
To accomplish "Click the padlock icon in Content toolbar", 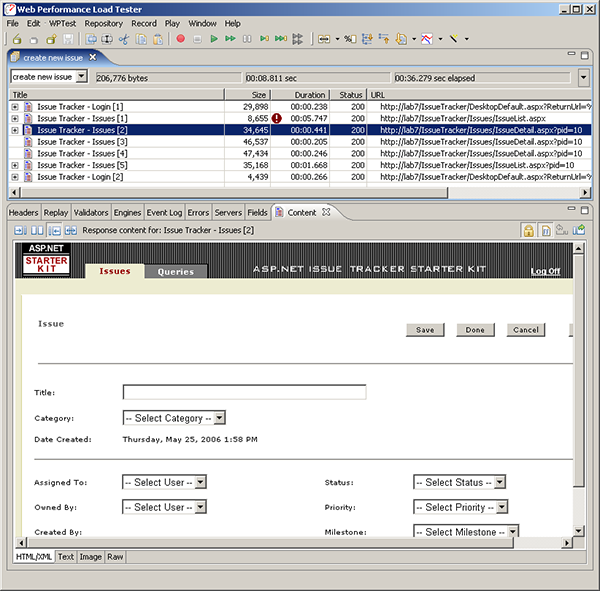I will [528, 230].
